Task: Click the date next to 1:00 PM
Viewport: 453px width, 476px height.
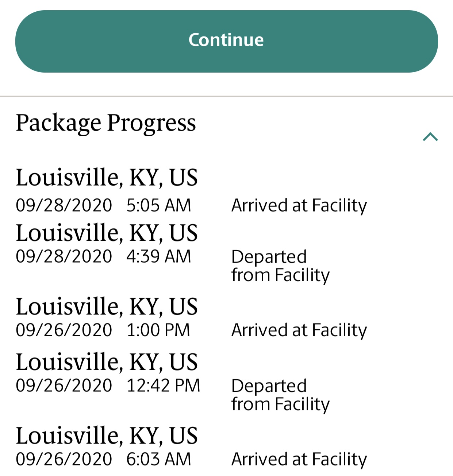Action: [64, 330]
